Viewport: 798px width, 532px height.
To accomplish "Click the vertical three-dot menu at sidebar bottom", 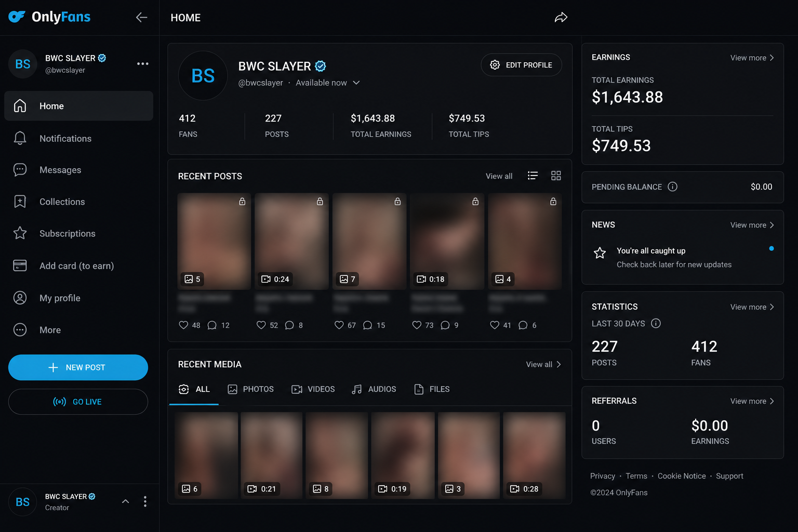I will tap(145, 501).
